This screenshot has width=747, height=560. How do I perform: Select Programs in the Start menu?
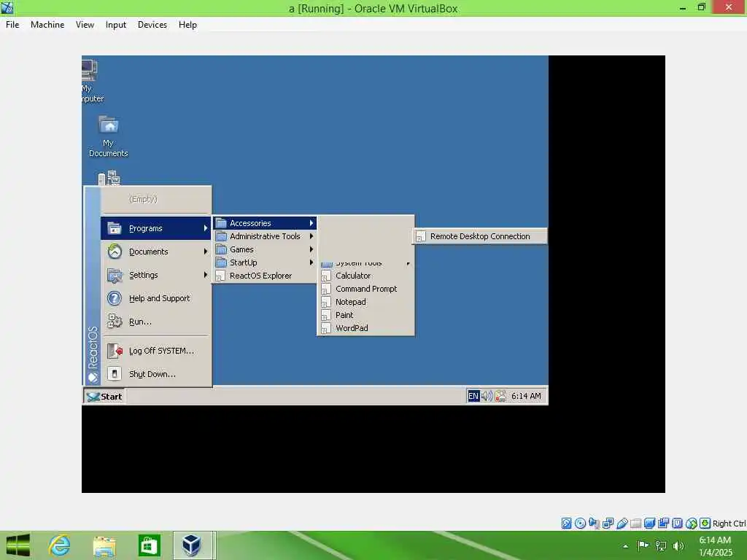click(x=156, y=228)
